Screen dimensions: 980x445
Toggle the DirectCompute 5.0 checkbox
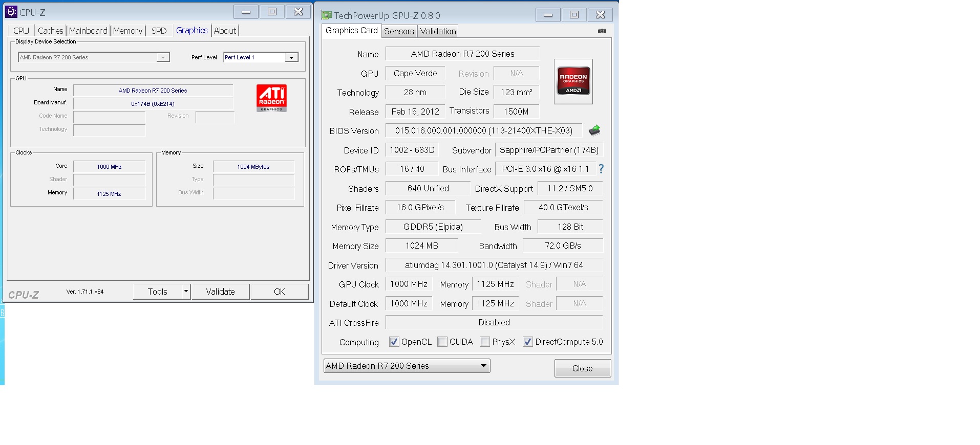pos(528,342)
